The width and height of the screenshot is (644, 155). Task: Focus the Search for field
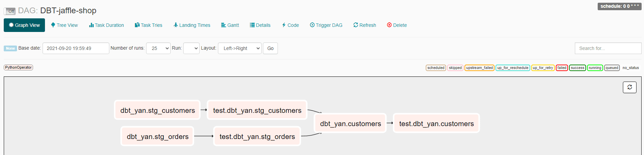[x=608, y=48]
